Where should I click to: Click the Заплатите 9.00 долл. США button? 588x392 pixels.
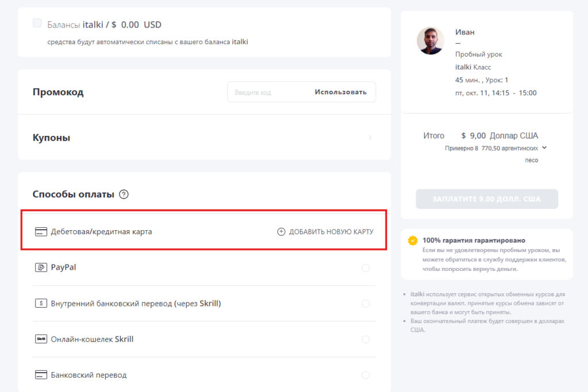[x=487, y=199]
